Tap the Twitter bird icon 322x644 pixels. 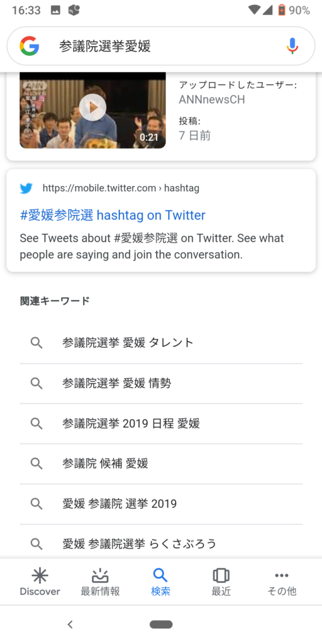pyautogui.click(x=26, y=189)
